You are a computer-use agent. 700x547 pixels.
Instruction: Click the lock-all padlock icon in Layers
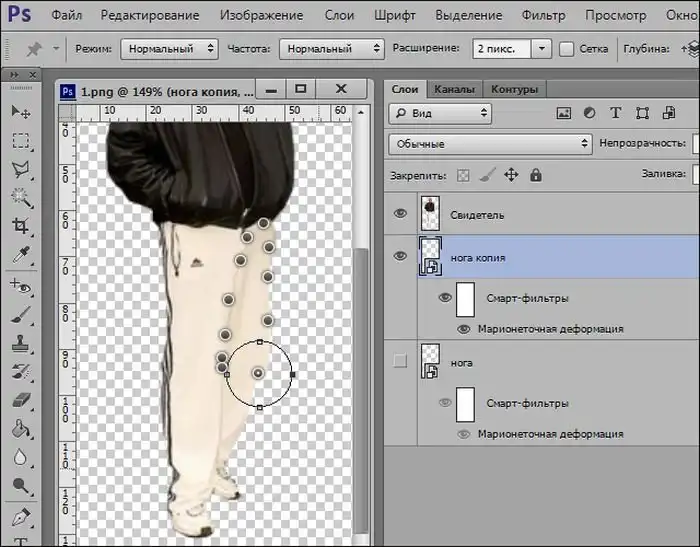[535, 175]
